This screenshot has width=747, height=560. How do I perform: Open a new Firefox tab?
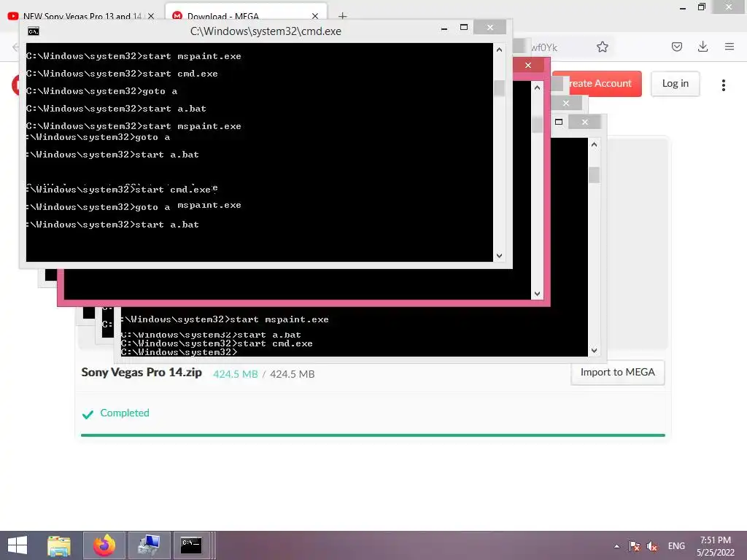[x=342, y=16]
